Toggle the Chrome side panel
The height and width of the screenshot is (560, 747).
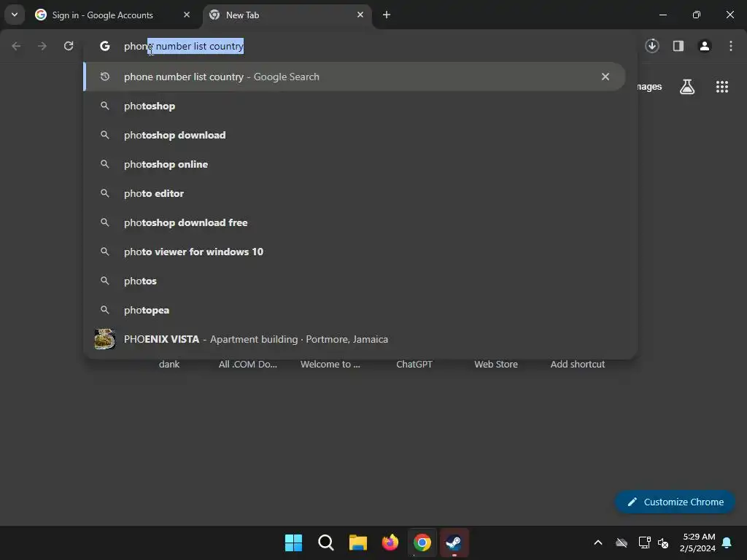678,46
